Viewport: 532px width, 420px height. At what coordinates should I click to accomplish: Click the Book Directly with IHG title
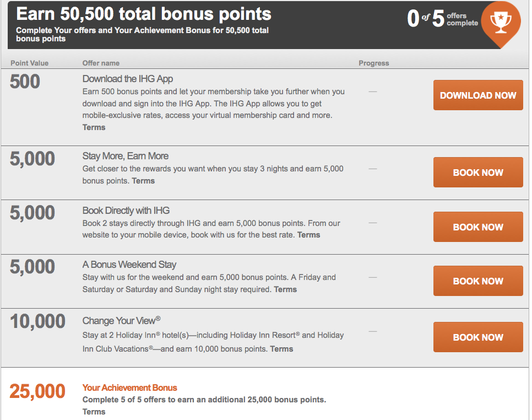point(126,210)
